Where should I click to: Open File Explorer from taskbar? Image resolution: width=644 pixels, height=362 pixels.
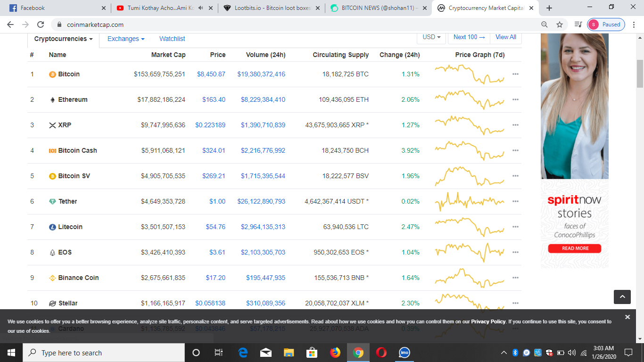tap(289, 353)
